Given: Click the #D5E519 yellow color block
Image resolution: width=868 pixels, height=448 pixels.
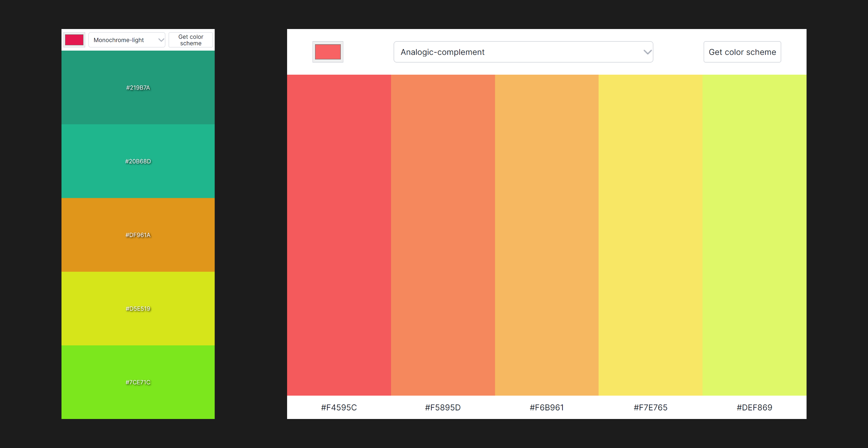Looking at the screenshot, I should tap(138, 308).
